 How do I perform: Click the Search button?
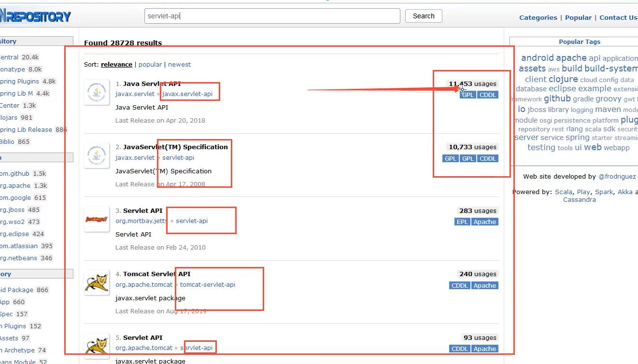[x=424, y=16]
